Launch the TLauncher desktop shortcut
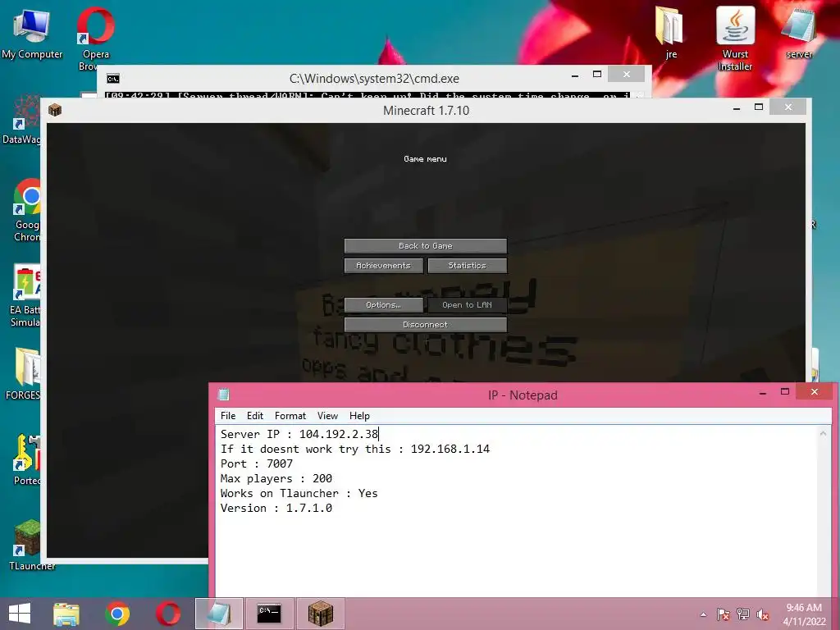Viewport: 840px width, 630px height. (32, 545)
